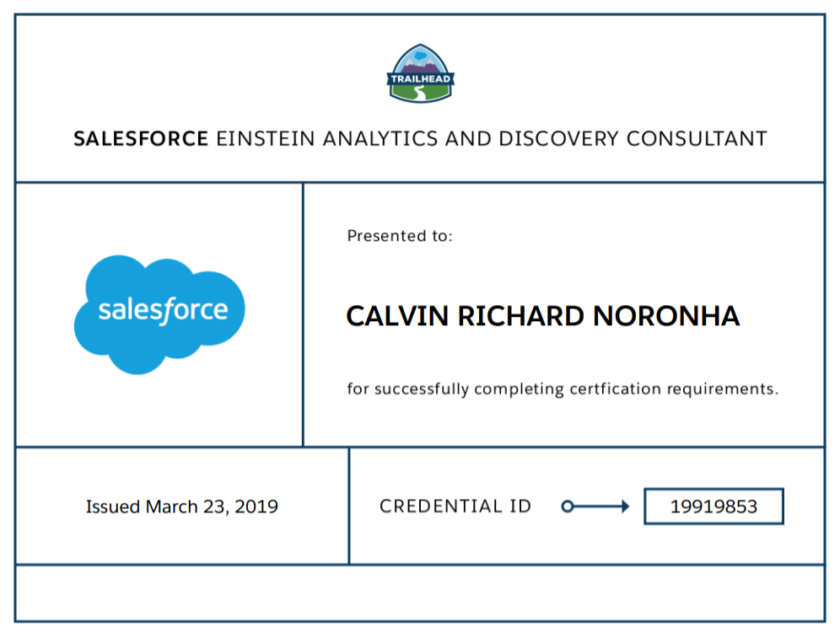Click the small cloud atop the Trailhead badge
Screen dimensions: 840x638
[x=421, y=55]
